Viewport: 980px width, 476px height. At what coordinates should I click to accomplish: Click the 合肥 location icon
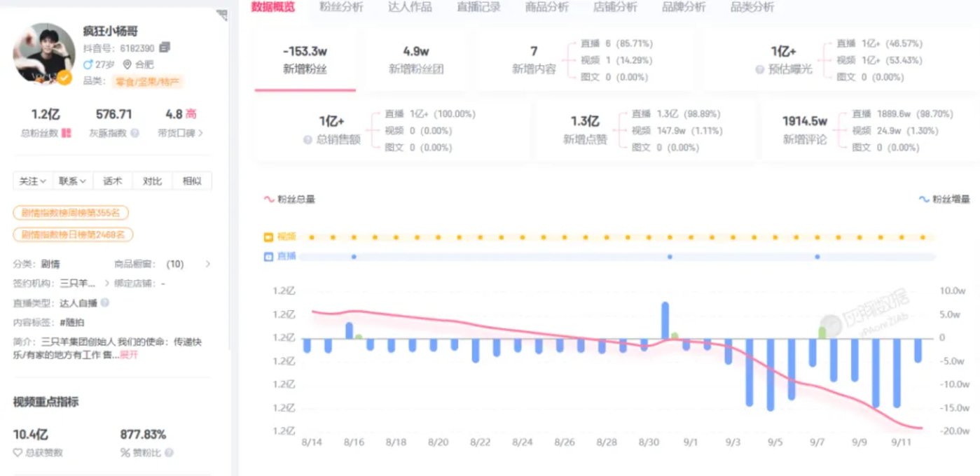pyautogui.click(x=127, y=64)
